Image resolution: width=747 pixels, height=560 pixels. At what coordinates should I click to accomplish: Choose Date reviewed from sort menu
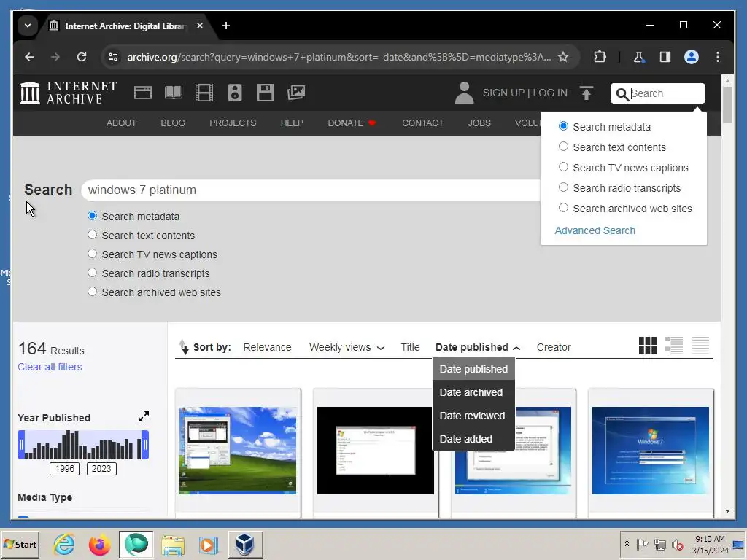[473, 416]
